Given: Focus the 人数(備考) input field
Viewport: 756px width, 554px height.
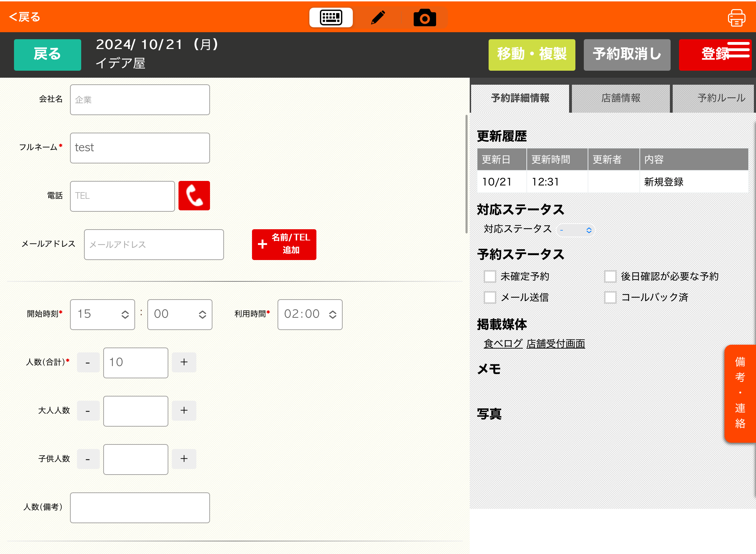Looking at the screenshot, I should pos(140,507).
